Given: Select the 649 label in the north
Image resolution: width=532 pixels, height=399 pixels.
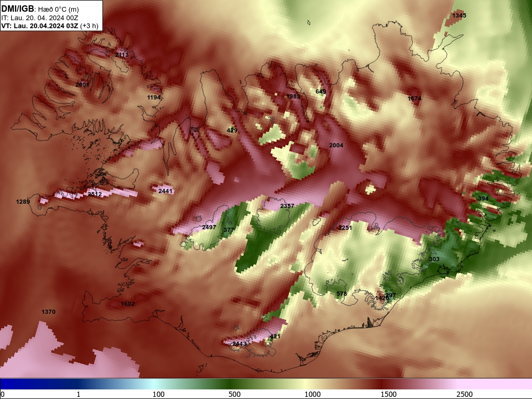Looking at the screenshot, I should (321, 92).
